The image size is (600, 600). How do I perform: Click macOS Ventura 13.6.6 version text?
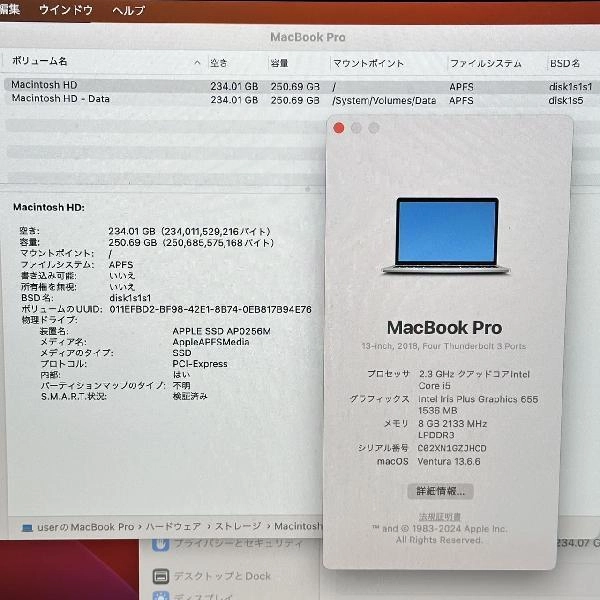coord(449,461)
